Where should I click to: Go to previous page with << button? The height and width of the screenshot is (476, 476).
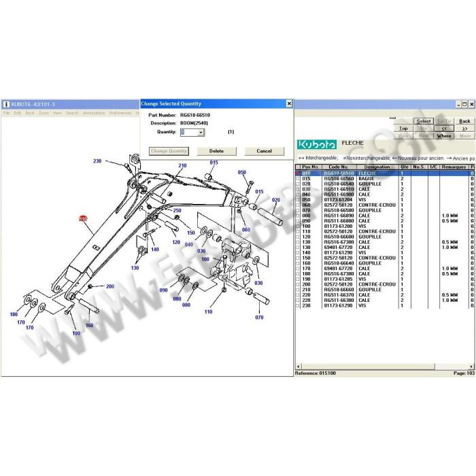[x=444, y=129]
